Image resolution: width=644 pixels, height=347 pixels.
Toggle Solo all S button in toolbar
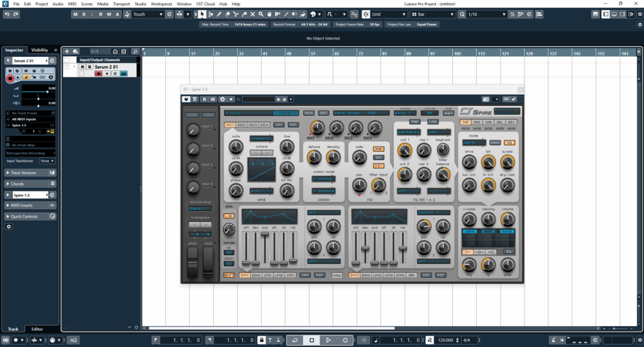(84, 14)
